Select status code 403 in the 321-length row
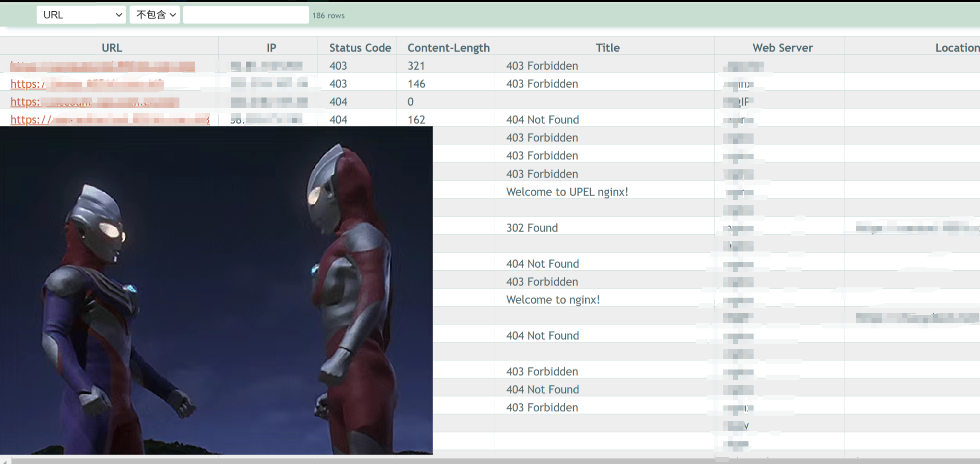 click(x=338, y=66)
